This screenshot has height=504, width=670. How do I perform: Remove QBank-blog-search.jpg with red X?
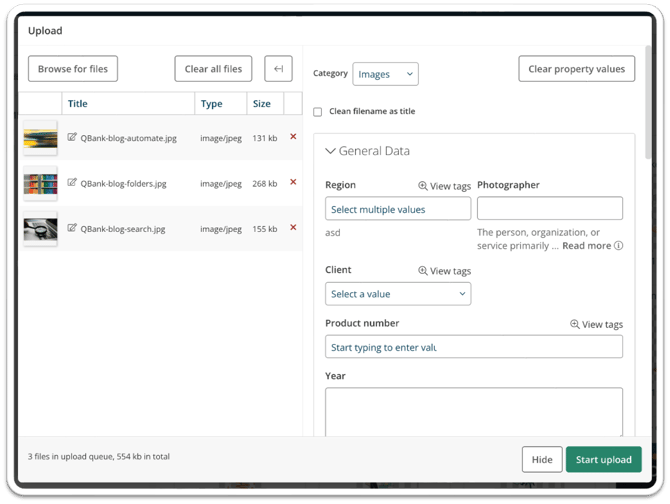pyautogui.click(x=293, y=228)
